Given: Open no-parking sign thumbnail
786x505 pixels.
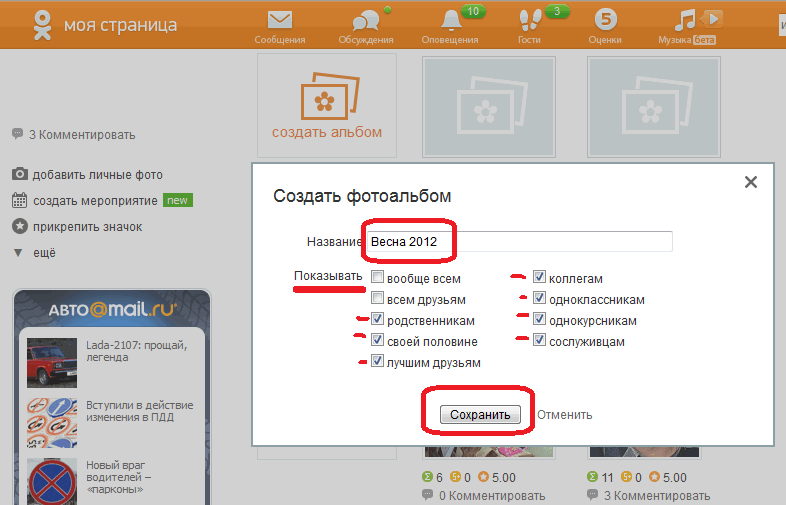Looking at the screenshot, I should 52,481.
